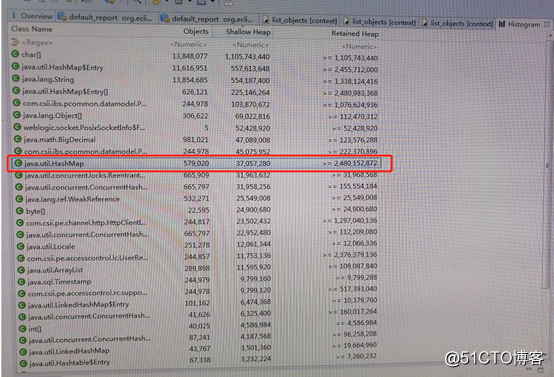Click the retained heap value 2,376,379,136
554x377 pixels.
coord(355,255)
